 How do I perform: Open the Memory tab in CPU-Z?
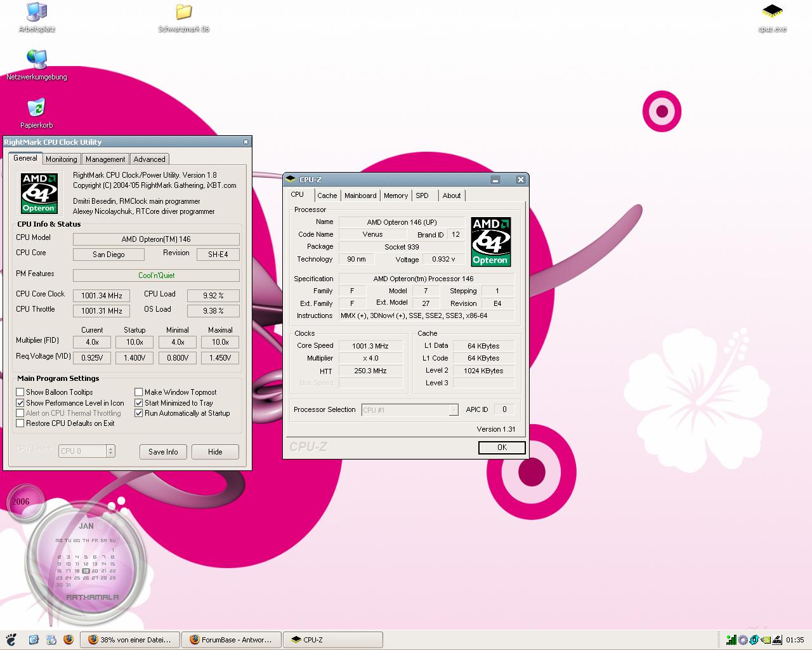[x=396, y=196]
